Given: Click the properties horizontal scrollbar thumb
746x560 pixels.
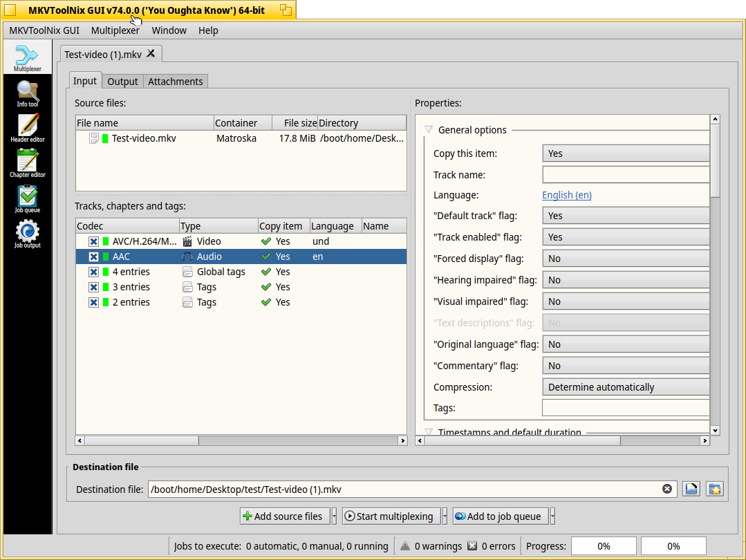Looking at the screenshot, I should (x=523, y=440).
